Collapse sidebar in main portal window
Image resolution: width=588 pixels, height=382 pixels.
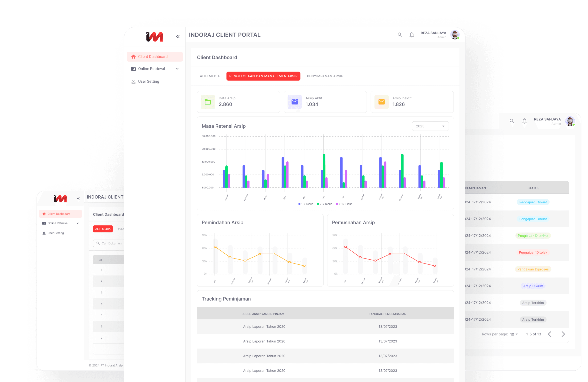[178, 37]
